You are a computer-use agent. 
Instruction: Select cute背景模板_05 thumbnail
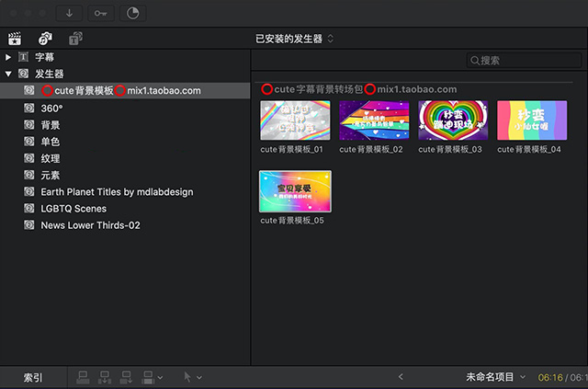[x=296, y=191]
